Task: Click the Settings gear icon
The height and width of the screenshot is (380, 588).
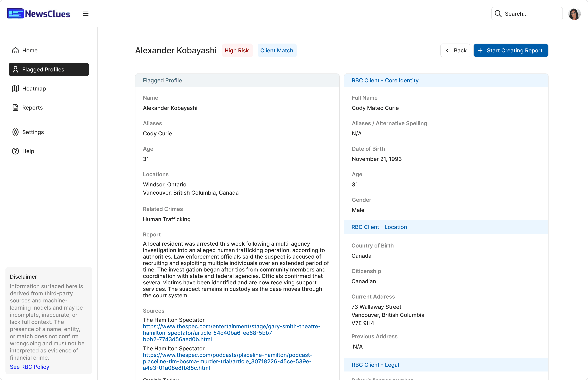Action: 15,132
